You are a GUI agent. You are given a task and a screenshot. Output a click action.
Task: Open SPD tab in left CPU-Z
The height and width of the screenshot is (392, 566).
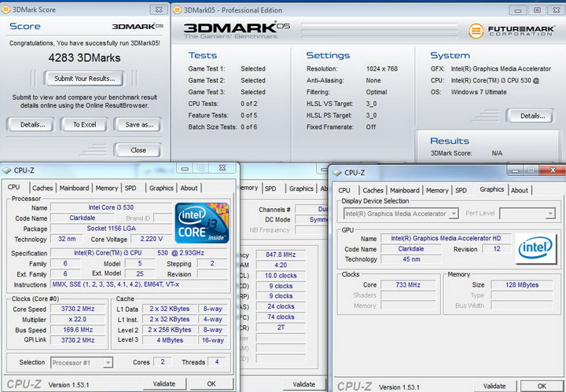pos(130,188)
